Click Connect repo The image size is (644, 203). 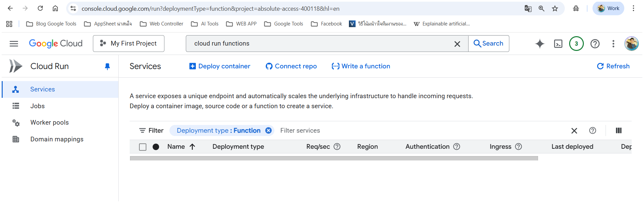tap(291, 66)
